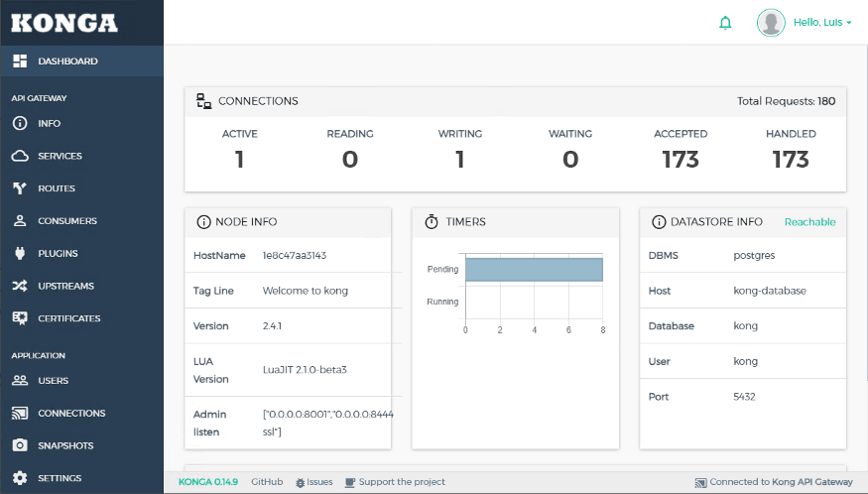Open the GitHub footer link

click(267, 482)
